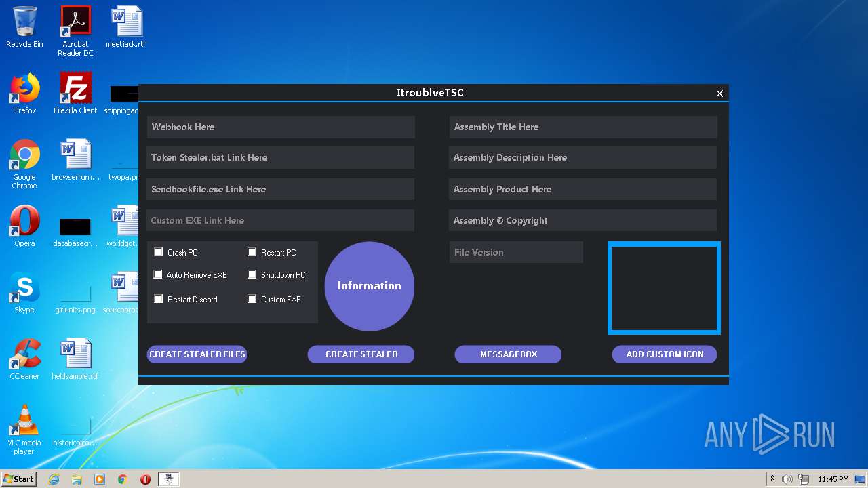Click the blue-bordered icon preview box

tap(664, 288)
